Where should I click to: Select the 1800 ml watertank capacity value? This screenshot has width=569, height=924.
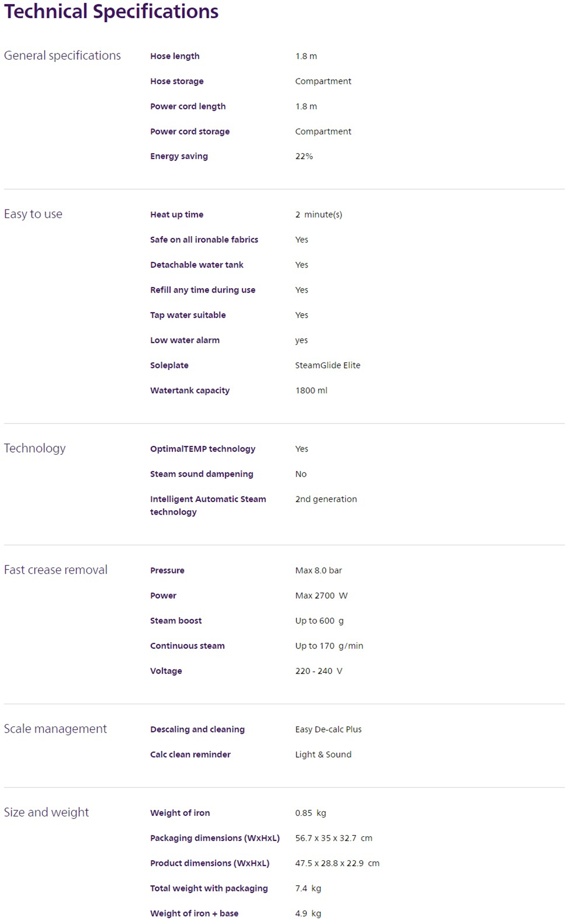(x=311, y=391)
